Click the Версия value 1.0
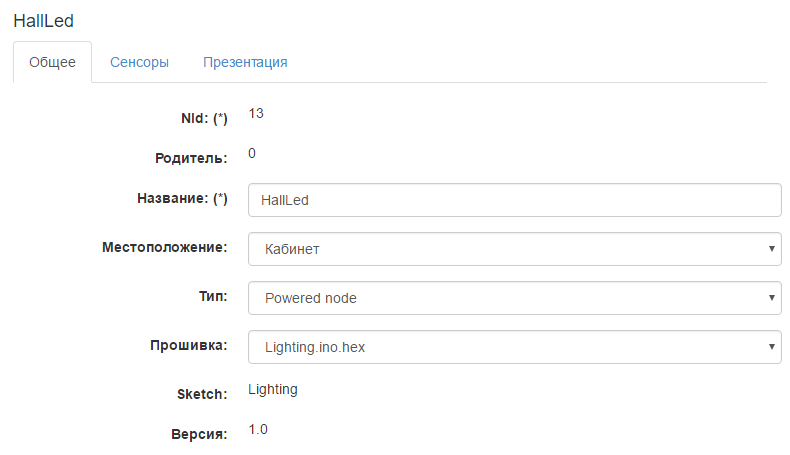The image size is (790, 455). coord(258,429)
